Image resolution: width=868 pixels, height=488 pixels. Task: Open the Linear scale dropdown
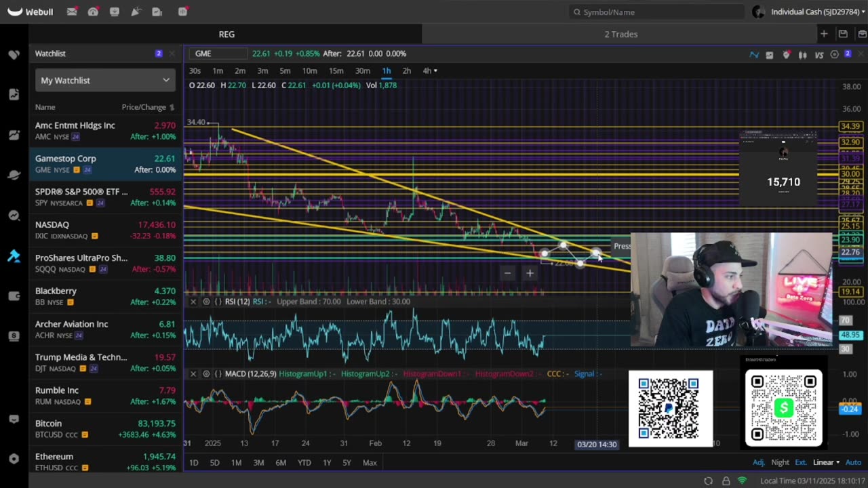(x=826, y=462)
